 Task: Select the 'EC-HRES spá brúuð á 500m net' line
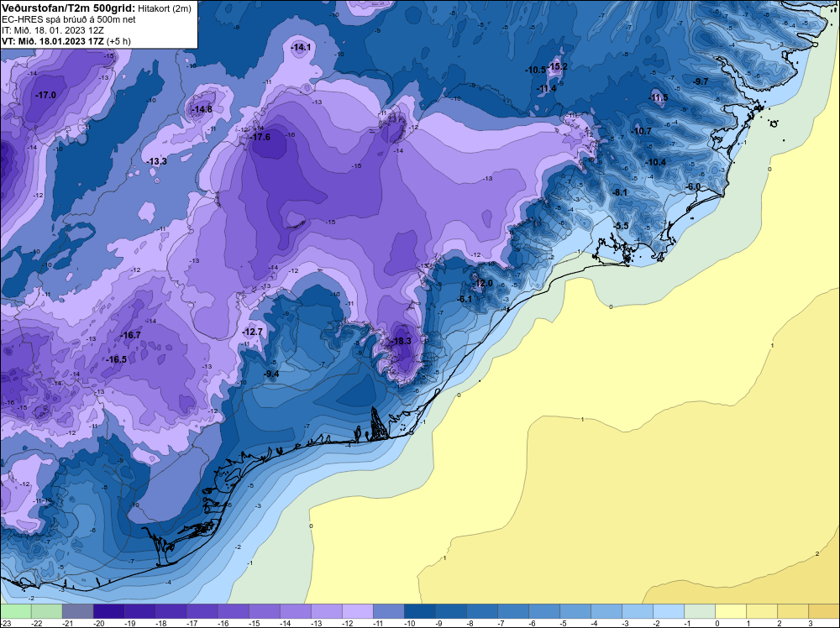coord(69,19)
